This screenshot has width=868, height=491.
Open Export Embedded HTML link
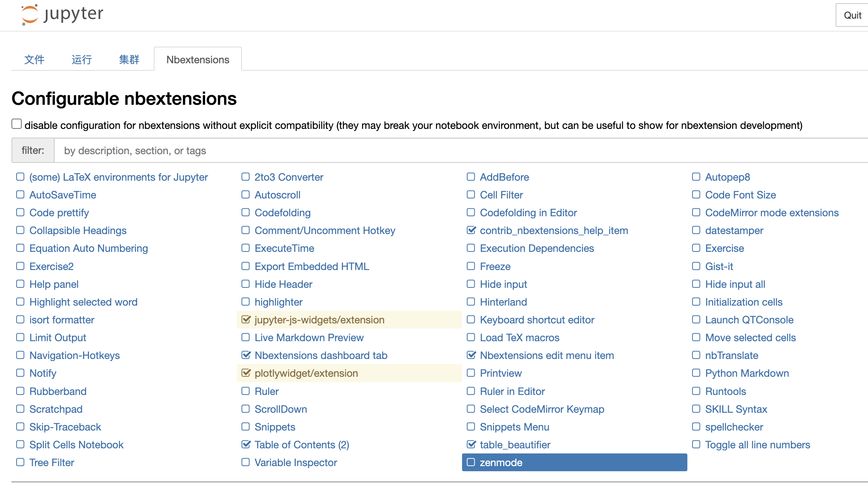[312, 266]
